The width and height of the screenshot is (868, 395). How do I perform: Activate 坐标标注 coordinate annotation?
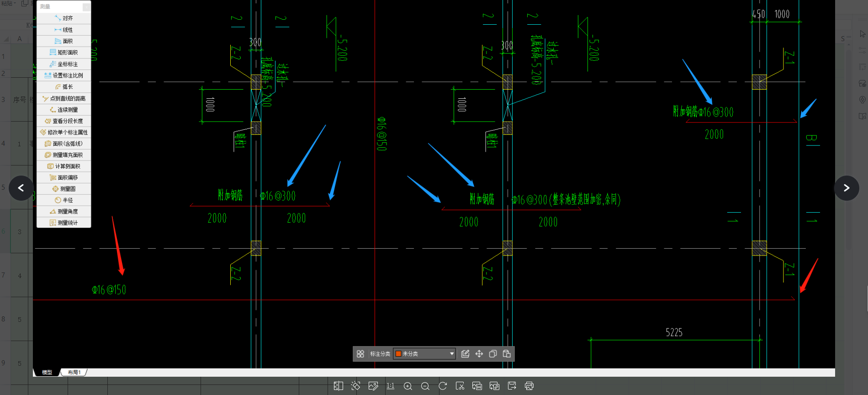(64, 64)
